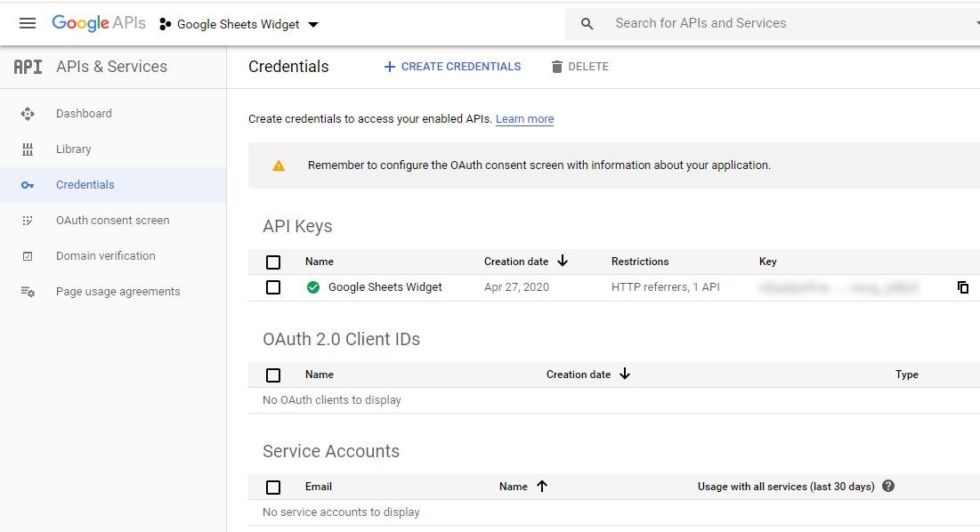Click the API logo icon in sidebar header
Viewport: 980px width, 532px height.
28,67
